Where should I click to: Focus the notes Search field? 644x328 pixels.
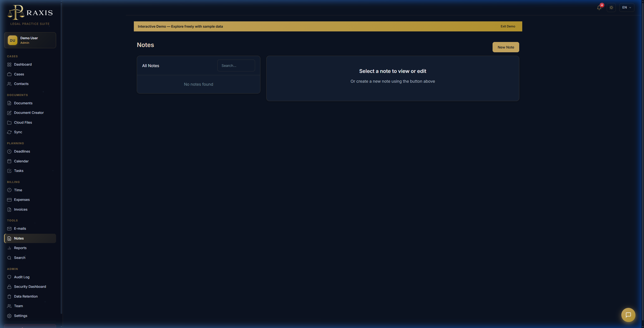coord(236,66)
